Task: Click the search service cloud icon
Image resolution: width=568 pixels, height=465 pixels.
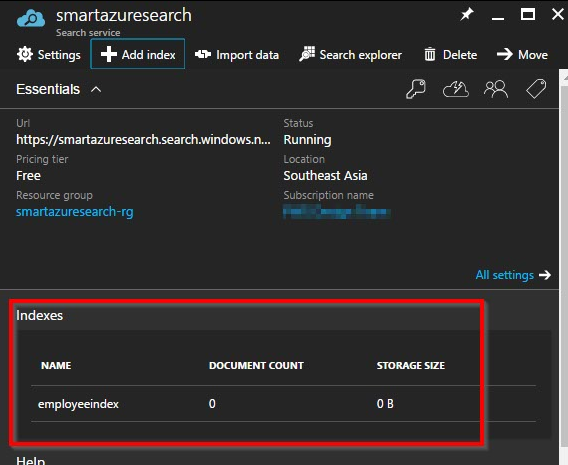Action: click(x=31, y=19)
